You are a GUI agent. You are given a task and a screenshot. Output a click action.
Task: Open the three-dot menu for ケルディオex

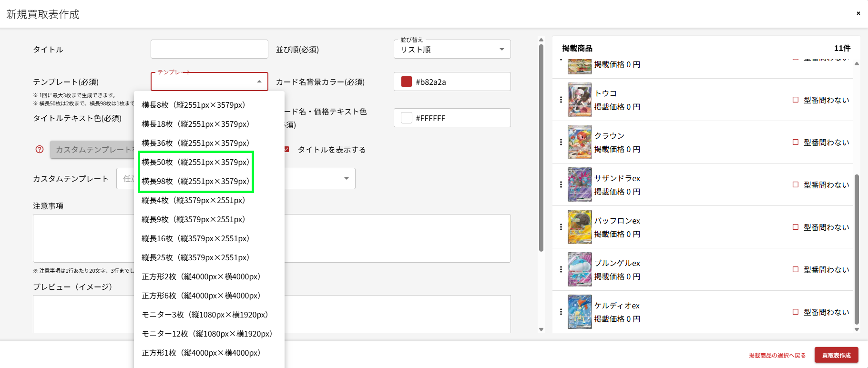[561, 312]
